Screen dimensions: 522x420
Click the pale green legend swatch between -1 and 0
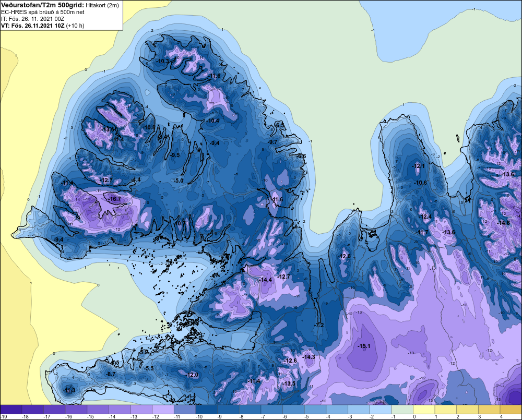point(402,409)
